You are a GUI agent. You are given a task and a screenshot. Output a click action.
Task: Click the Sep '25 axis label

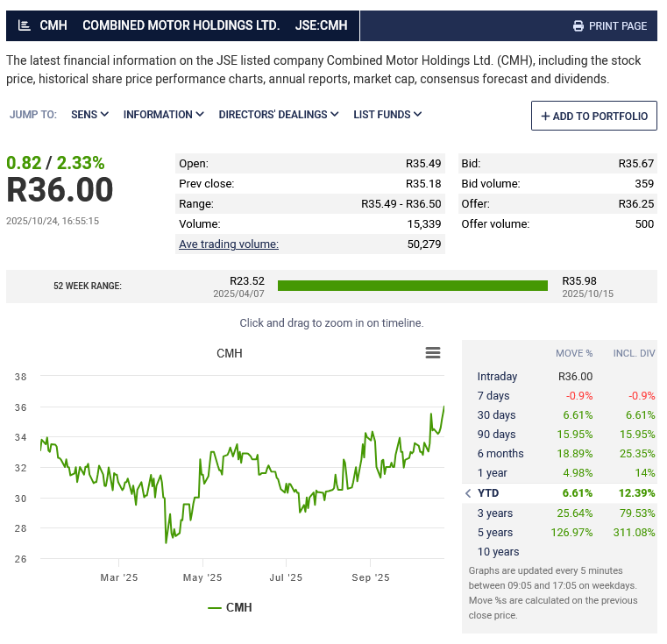[x=371, y=577]
